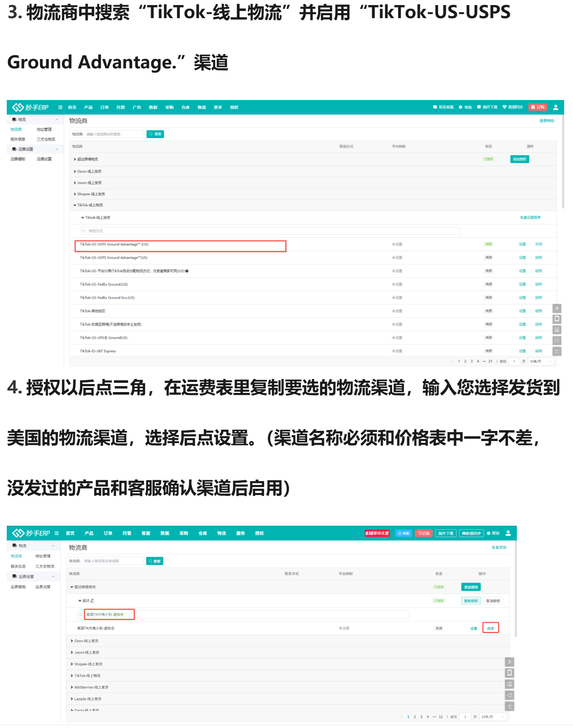This screenshot has width=573, height=728.
Task: Click the back-to-top arrow icon in lower floating sidebar
Action: tap(509, 706)
